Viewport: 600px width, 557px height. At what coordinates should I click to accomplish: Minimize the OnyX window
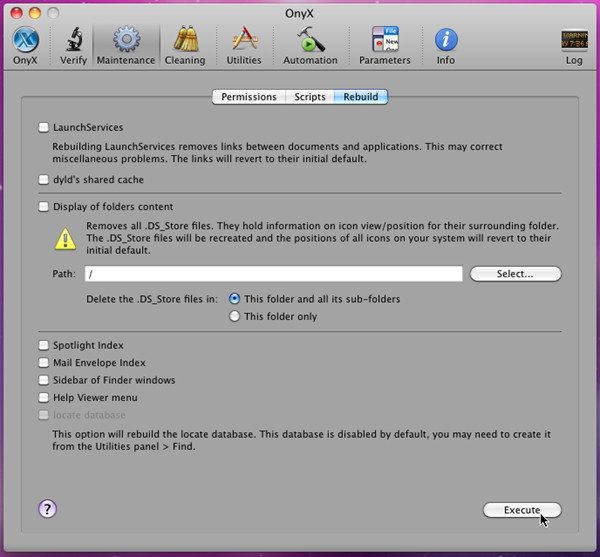(35, 13)
